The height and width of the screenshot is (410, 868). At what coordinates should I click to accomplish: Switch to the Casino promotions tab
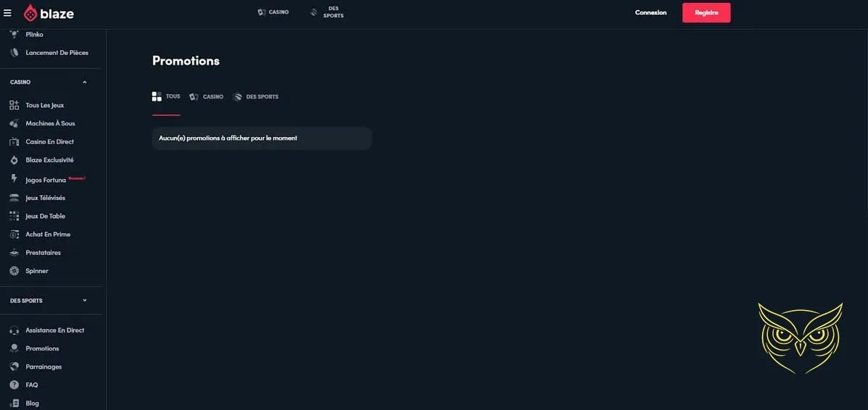tap(206, 97)
